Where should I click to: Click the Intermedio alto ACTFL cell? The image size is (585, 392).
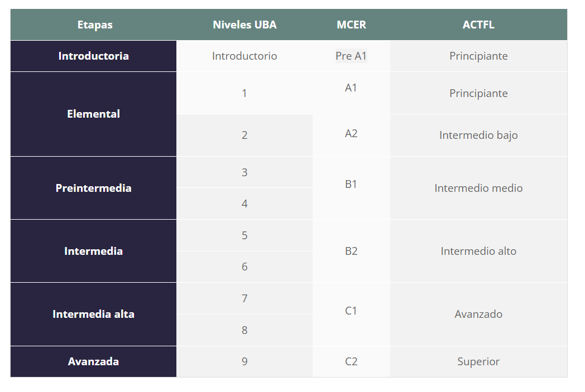(479, 251)
